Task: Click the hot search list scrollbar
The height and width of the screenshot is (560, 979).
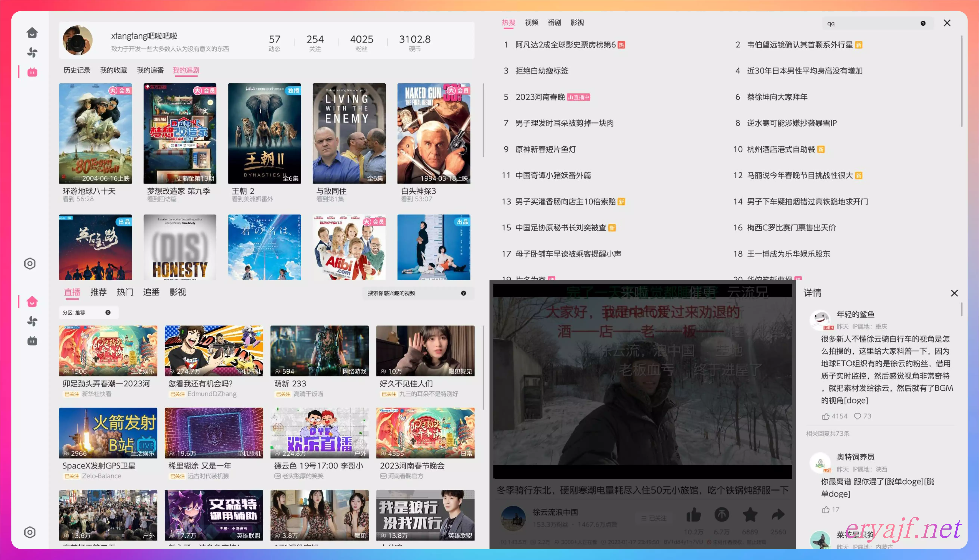Action: click(x=961, y=81)
